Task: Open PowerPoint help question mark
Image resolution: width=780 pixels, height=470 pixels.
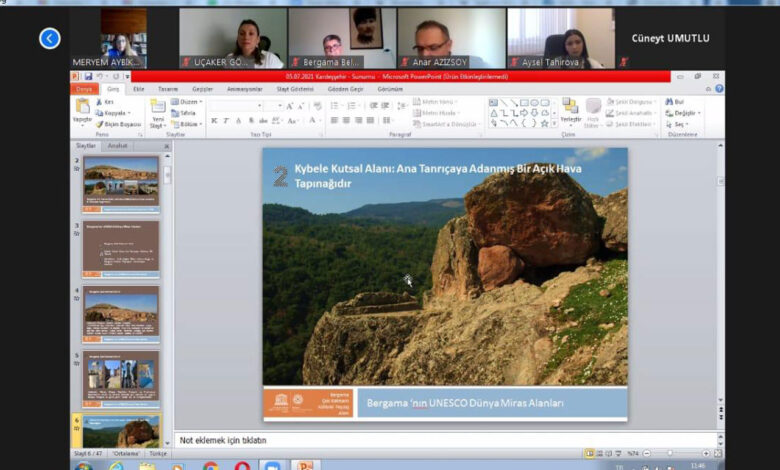Action: [x=719, y=89]
